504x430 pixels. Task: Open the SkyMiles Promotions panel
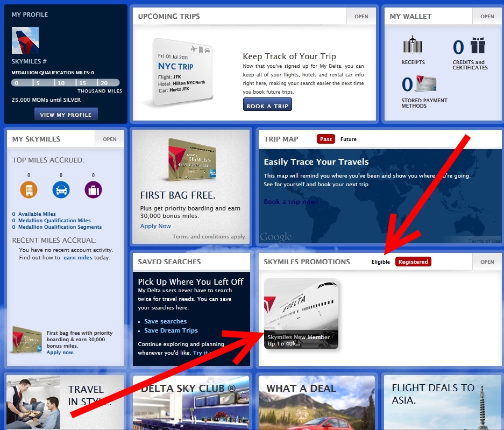click(487, 262)
